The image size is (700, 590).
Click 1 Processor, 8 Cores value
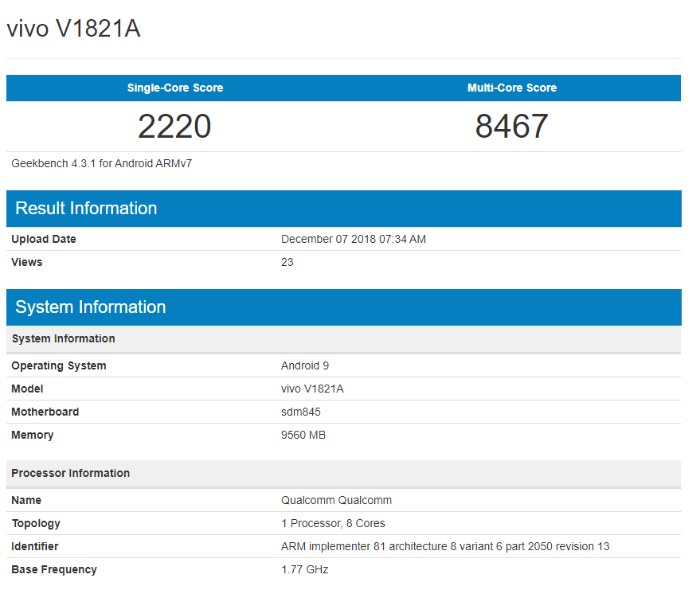333,523
